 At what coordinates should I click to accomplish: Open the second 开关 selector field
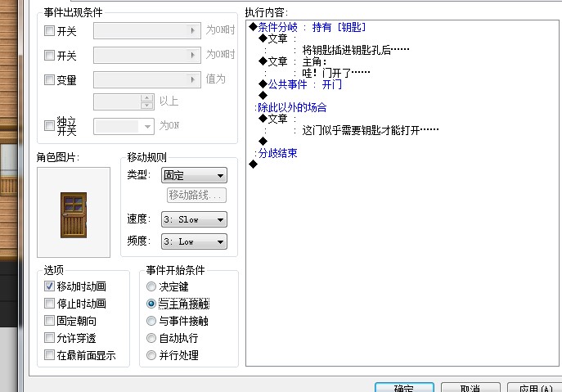pyautogui.click(x=147, y=55)
